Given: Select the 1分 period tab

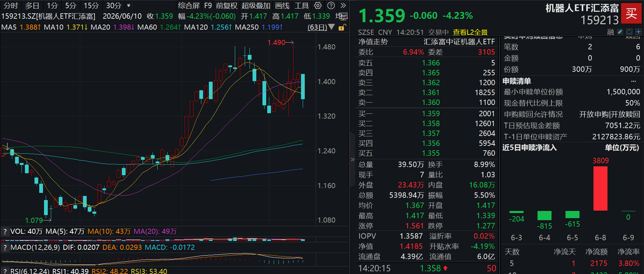Looking at the screenshot, I should pos(52,6).
